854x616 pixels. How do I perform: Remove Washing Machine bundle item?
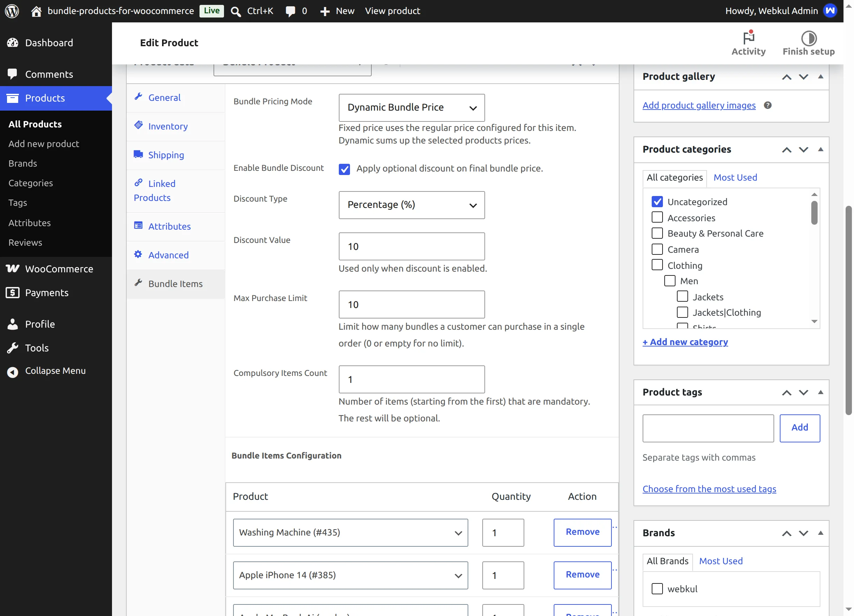[582, 532]
